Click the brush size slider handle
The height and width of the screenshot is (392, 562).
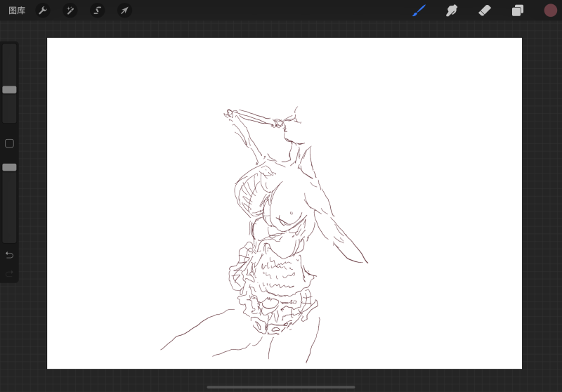point(9,90)
